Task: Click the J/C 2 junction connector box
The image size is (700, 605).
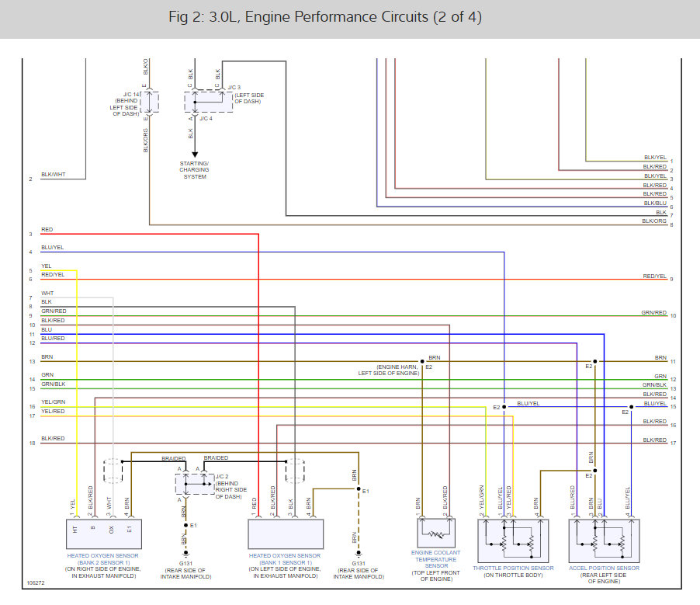Action: [195, 484]
